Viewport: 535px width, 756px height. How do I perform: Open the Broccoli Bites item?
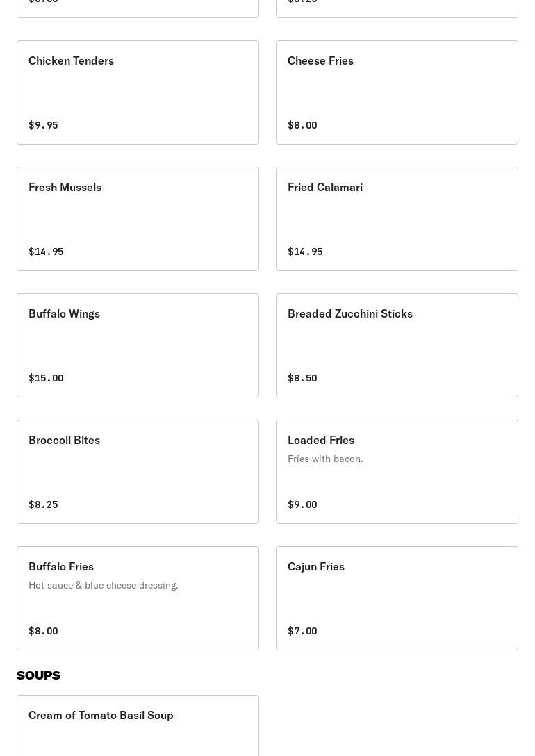point(138,472)
